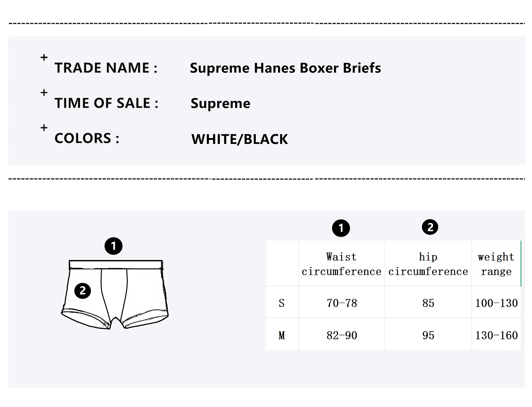
Task: Click the Supreme text after TIME OF SALE
Action: coord(220,104)
